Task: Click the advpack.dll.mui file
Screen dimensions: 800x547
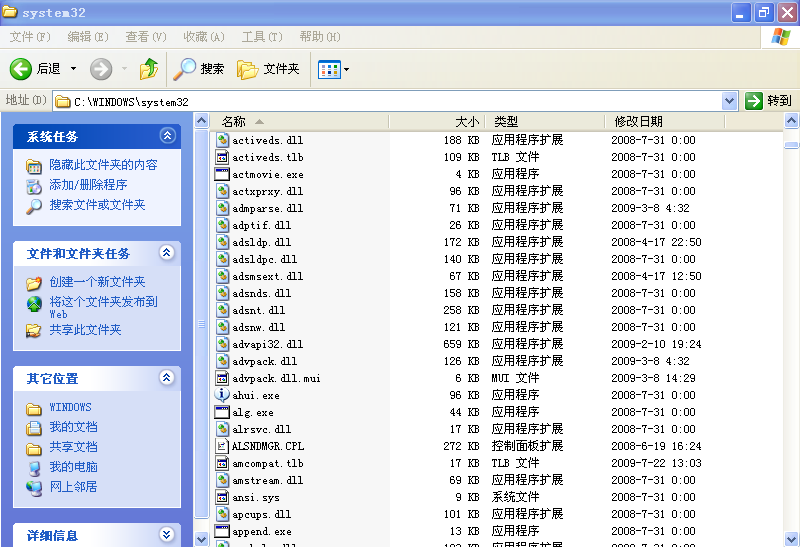Action: 275,378
